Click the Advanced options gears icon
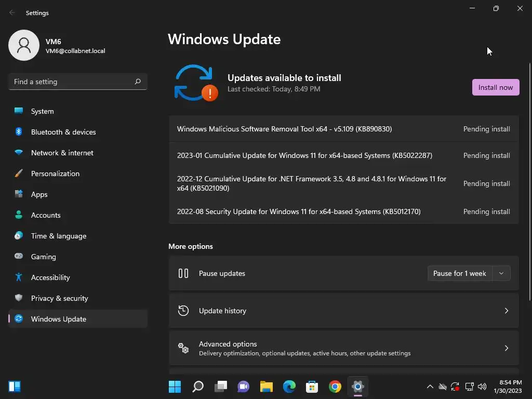This screenshot has width=532, height=399. (x=183, y=348)
